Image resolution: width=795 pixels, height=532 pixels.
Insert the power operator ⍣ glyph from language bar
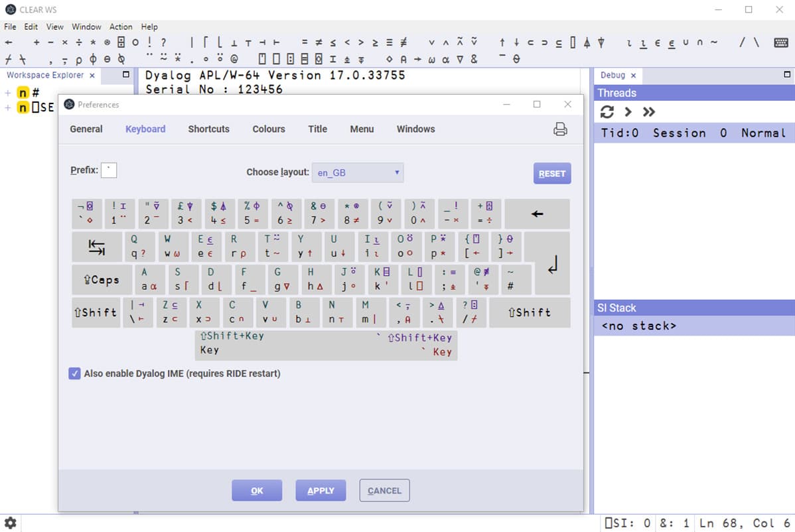pos(177,58)
